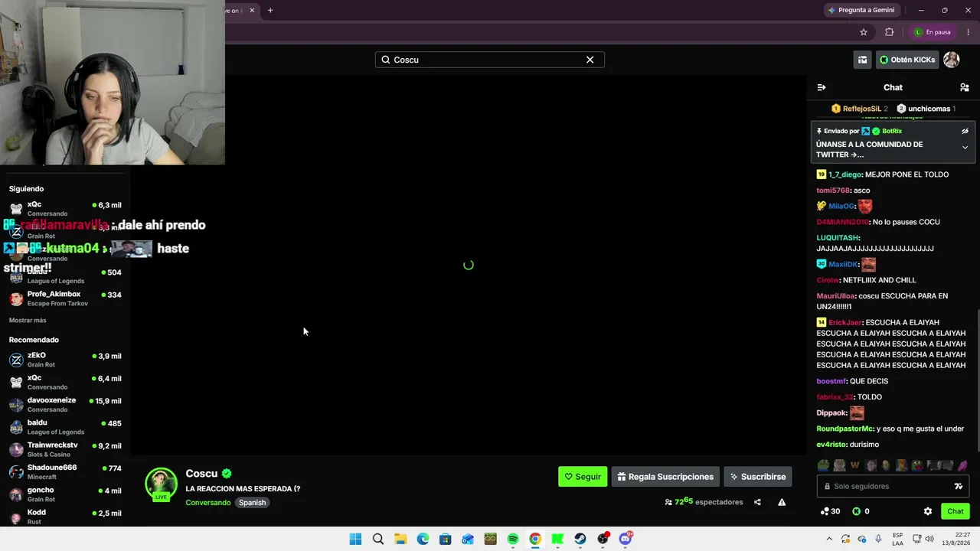This screenshot has width=980, height=551.
Task: Click Pregunta a Gemini button
Action: coord(861,10)
